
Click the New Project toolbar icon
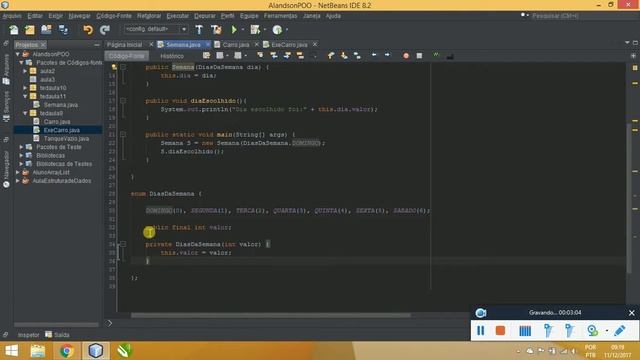[30, 29]
